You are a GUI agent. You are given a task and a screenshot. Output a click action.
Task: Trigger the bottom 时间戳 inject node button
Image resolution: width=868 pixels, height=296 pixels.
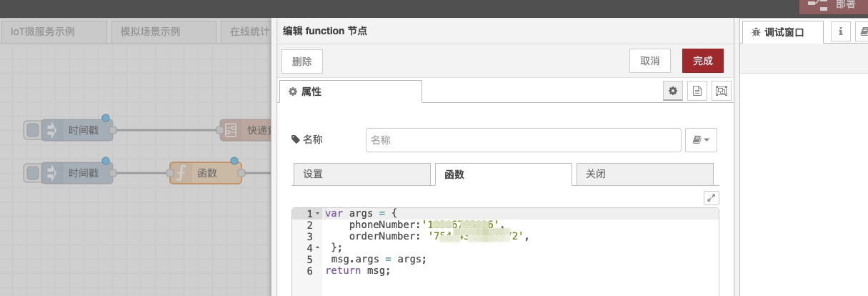(x=33, y=173)
